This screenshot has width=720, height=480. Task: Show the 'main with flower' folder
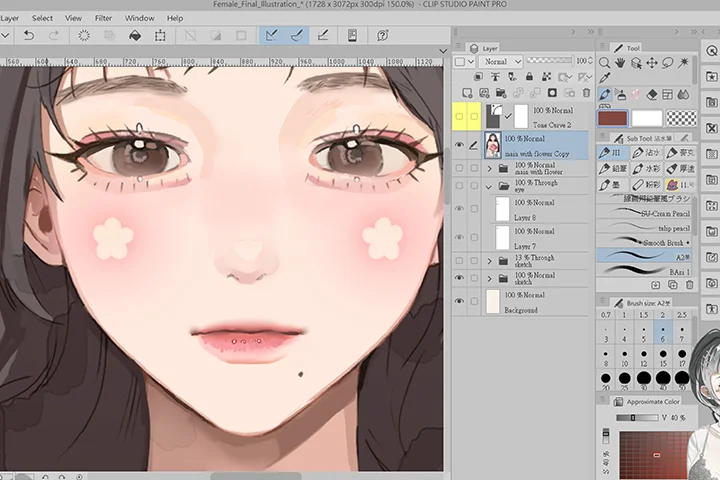coord(459,169)
